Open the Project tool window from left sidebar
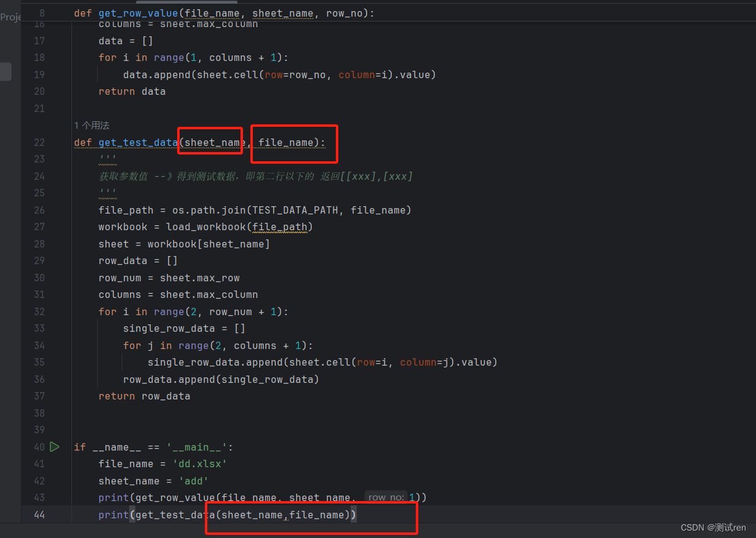This screenshot has width=756, height=538. [11, 17]
